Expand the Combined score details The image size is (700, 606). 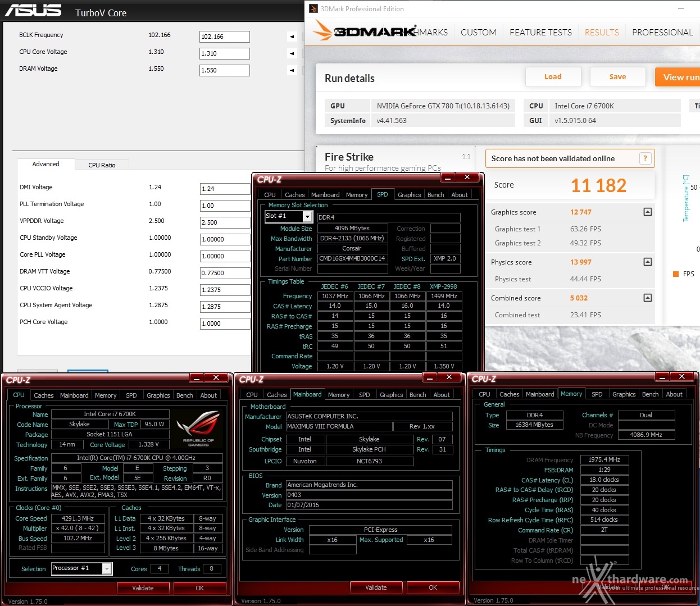point(648,298)
